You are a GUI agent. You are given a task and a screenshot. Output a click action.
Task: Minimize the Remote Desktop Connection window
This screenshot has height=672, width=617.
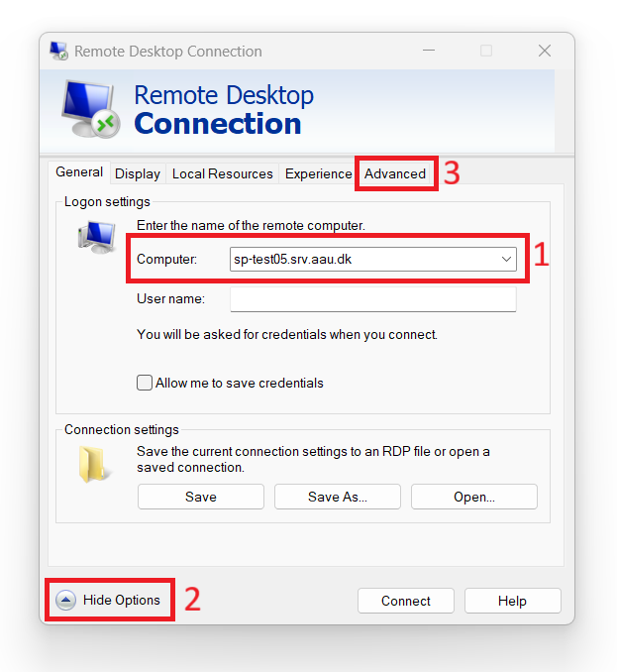429,51
